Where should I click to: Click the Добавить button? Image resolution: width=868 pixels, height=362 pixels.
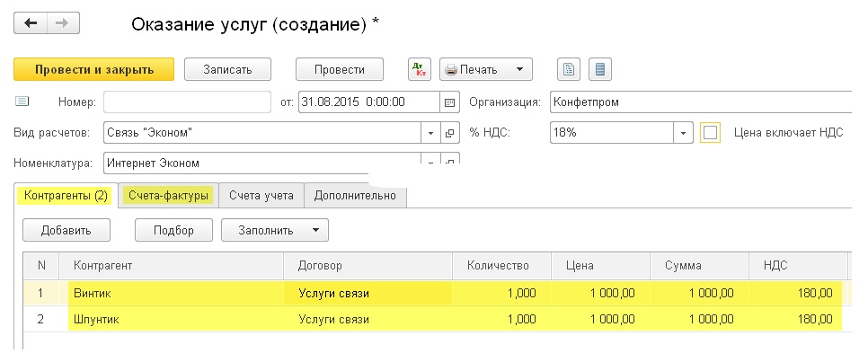(x=66, y=230)
